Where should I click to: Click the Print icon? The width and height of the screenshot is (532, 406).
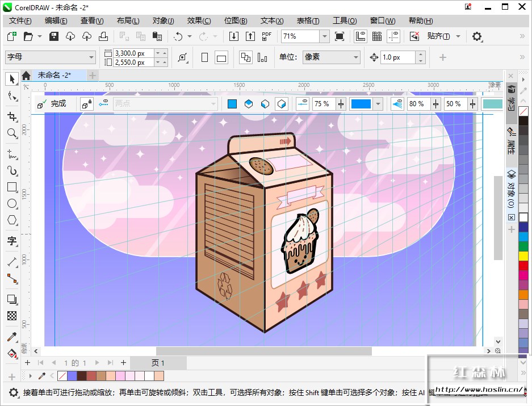[103, 36]
